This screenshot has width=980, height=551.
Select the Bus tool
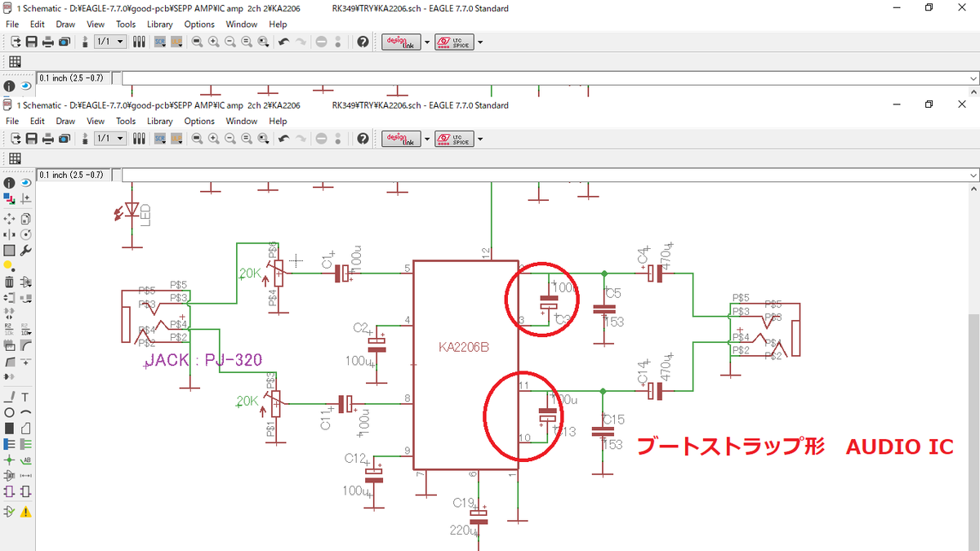pyautogui.click(x=9, y=444)
